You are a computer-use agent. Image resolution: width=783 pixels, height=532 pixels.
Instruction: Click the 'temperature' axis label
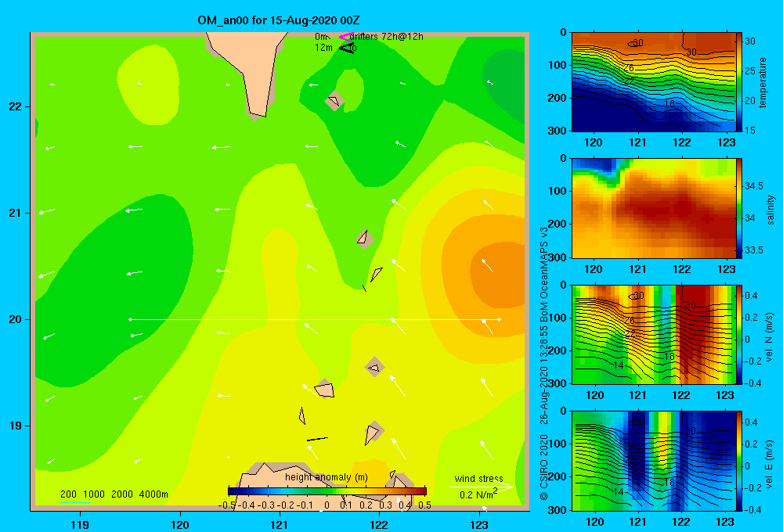click(x=763, y=82)
